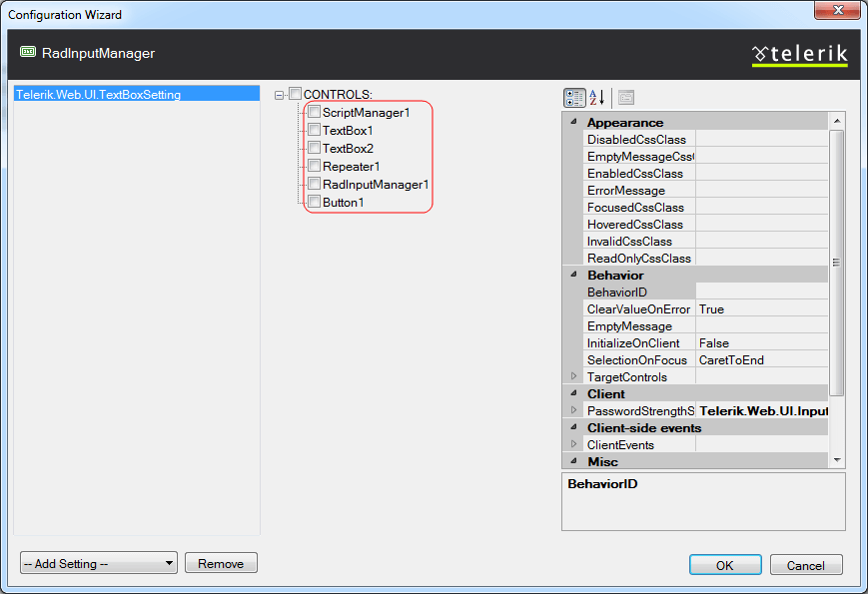Select the InitializeOnClient property name
This screenshot has width=868, height=594.
[x=633, y=342]
